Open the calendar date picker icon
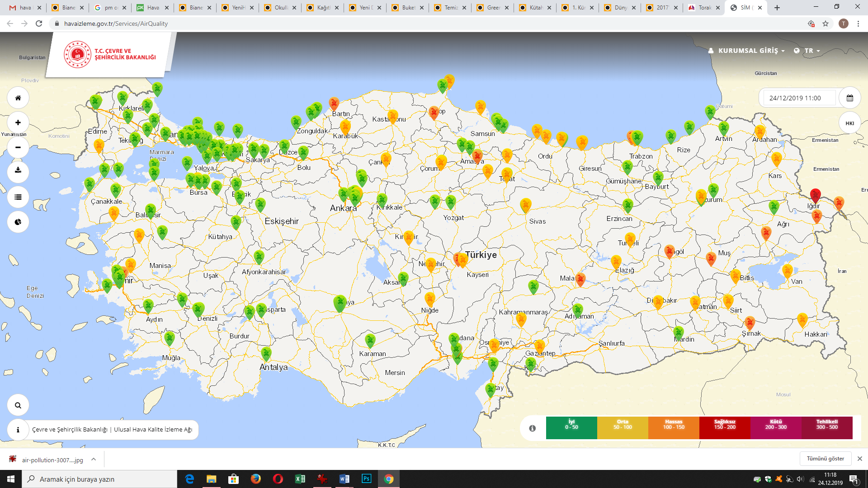The image size is (868, 488). pos(849,98)
